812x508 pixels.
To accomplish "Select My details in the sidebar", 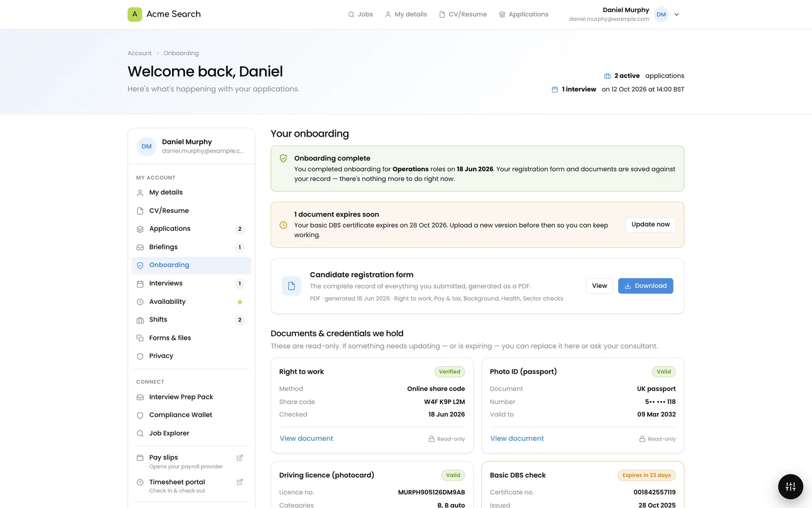I will coord(191,193).
